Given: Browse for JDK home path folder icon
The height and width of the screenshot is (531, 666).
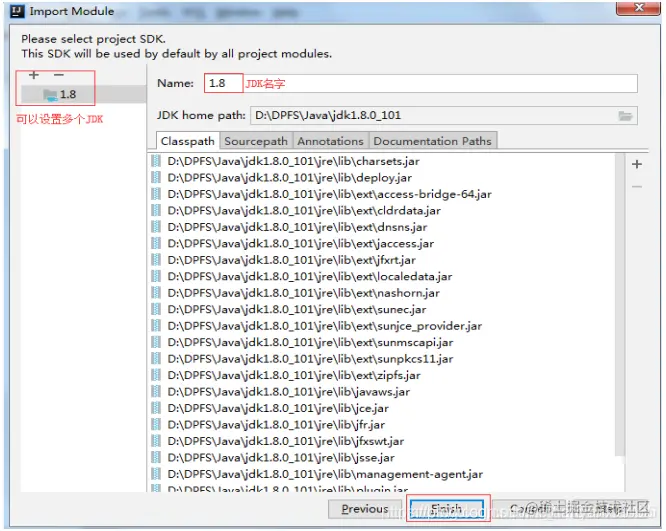Looking at the screenshot, I should 625,116.
